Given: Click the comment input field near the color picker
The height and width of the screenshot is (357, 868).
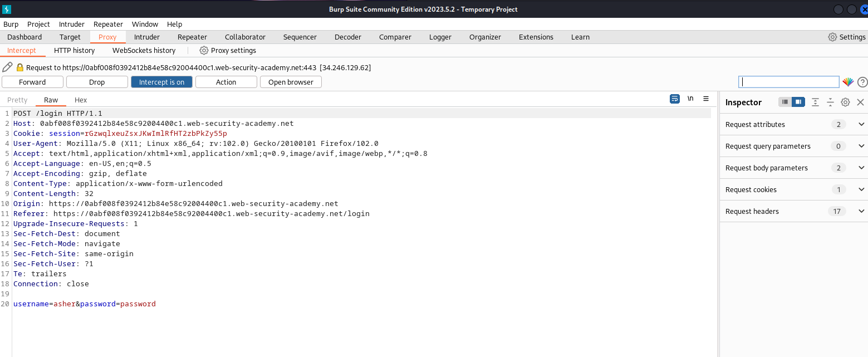Looking at the screenshot, I should pos(788,82).
